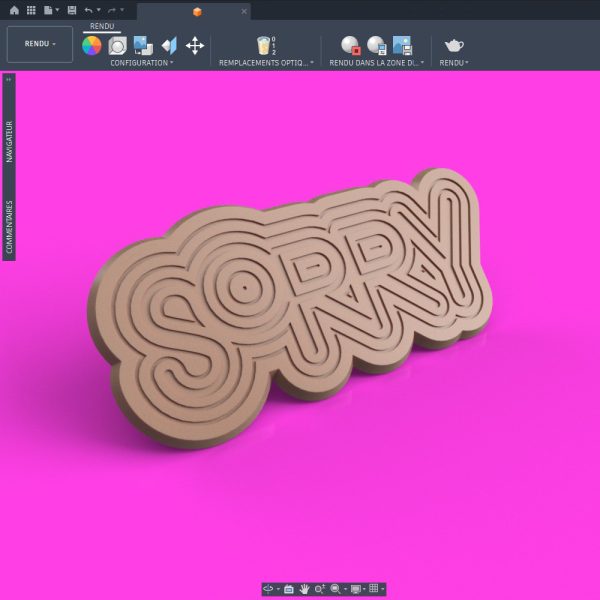Expand the RENDU DANS LA ZONE D... dropdown

click(377, 63)
